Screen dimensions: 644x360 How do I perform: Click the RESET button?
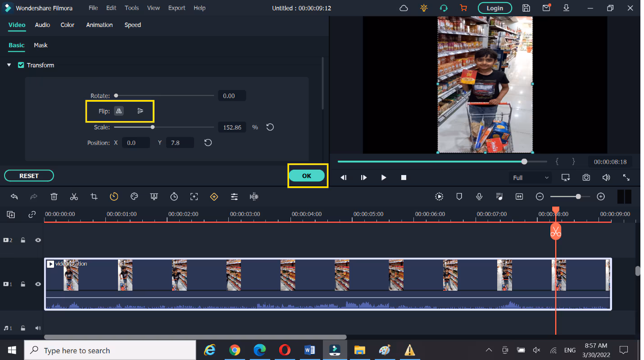click(29, 175)
